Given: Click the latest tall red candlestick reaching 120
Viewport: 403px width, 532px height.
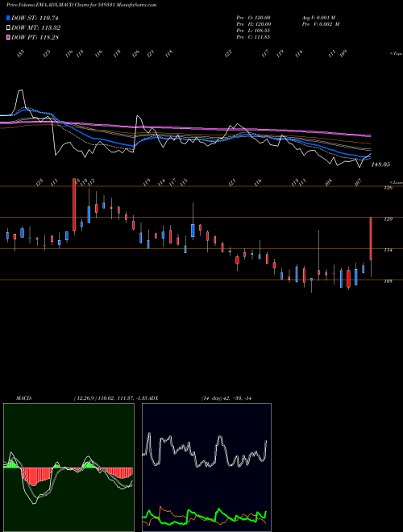Looking at the screenshot, I should 371,239.
